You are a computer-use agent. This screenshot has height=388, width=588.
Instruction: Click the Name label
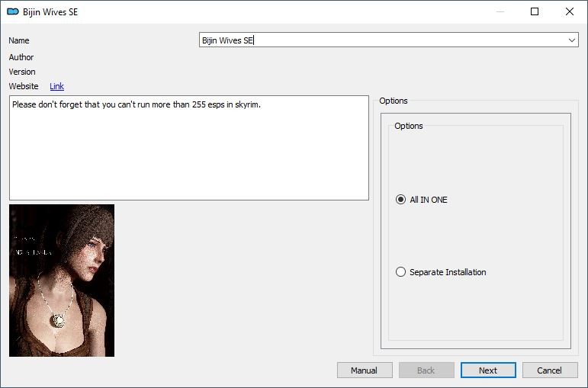coord(19,40)
